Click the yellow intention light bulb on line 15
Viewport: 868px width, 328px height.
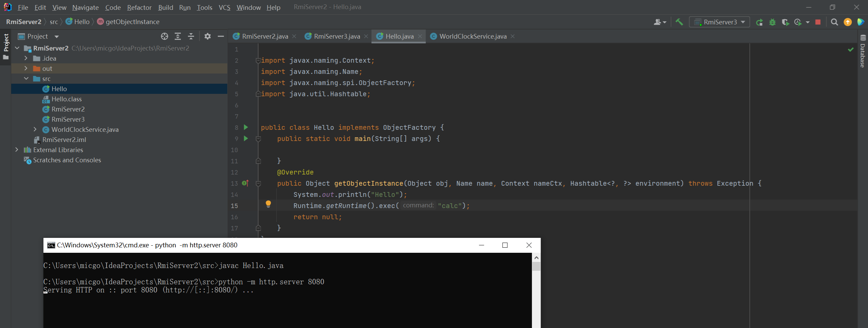pos(268,204)
